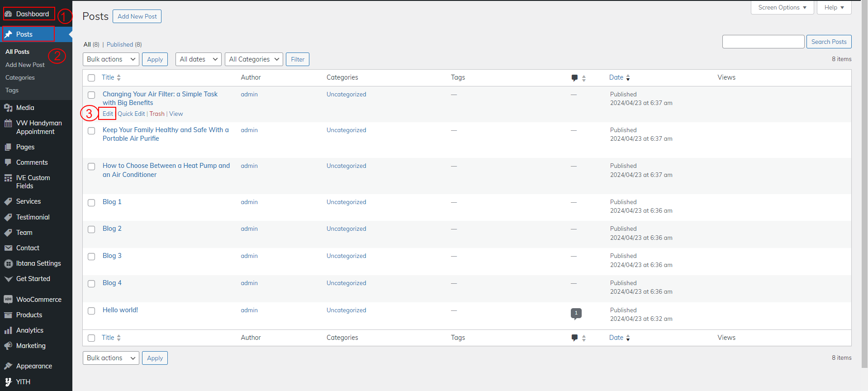Open the Marketing megaphone icon
The width and height of the screenshot is (868, 391).
tap(8, 346)
